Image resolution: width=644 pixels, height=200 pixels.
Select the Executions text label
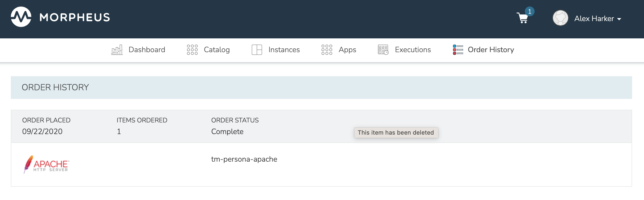(413, 50)
